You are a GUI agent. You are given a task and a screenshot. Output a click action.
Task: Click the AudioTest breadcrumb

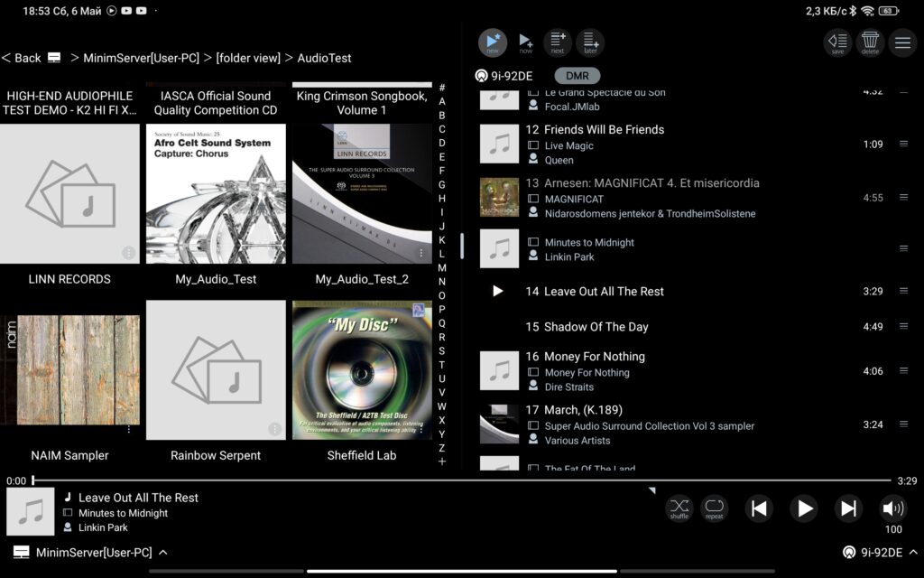pyautogui.click(x=324, y=58)
